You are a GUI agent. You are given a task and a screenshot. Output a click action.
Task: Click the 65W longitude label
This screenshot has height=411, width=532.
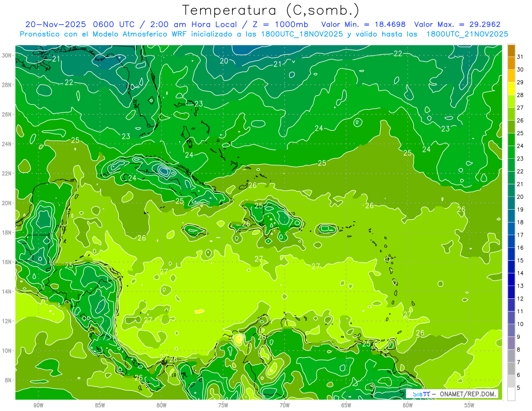(x=346, y=405)
